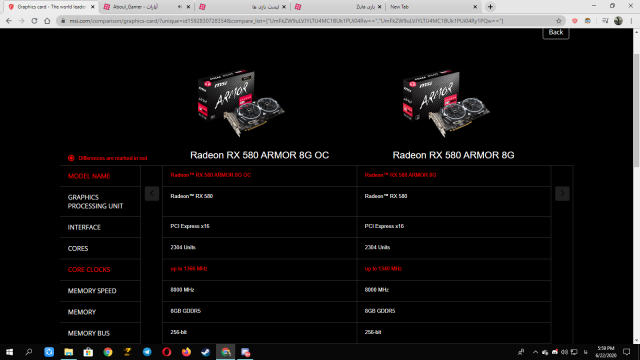
Task: Click the Radeon RX 580 ARMOR 8G heading
Action: point(453,155)
